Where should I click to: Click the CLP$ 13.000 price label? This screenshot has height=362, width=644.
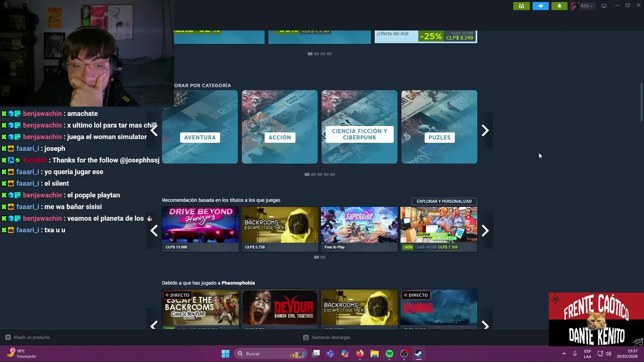pyautogui.click(x=176, y=247)
